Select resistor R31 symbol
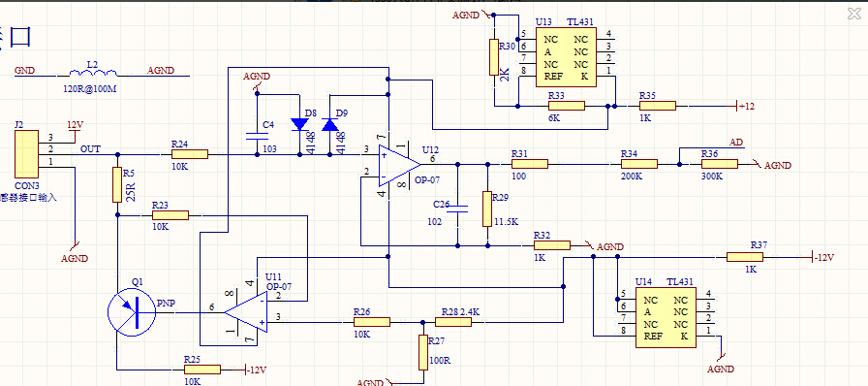This screenshot has width=868, height=386. click(x=530, y=164)
